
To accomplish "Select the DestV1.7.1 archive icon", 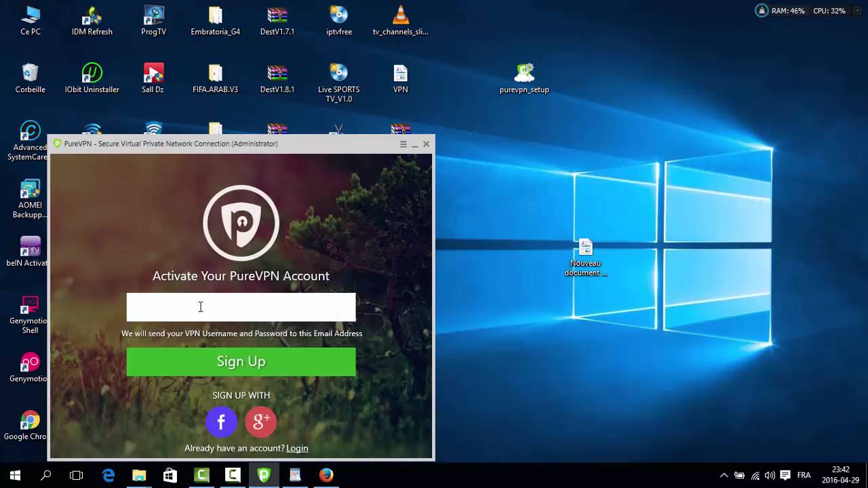I will [x=277, y=20].
